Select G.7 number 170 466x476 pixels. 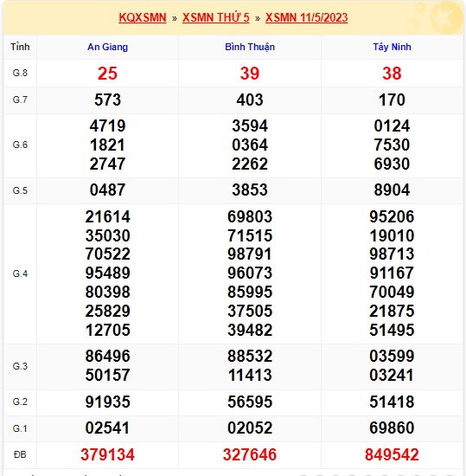(x=392, y=100)
